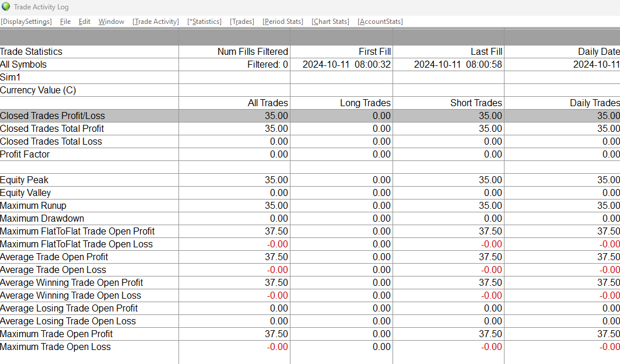Click Long Trades value for Average Losing Trade Open Profit

tap(381, 308)
